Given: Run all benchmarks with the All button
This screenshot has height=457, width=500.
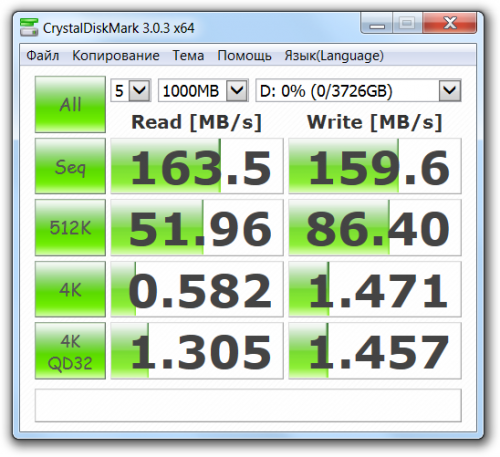Looking at the screenshot, I should pyautogui.click(x=70, y=104).
